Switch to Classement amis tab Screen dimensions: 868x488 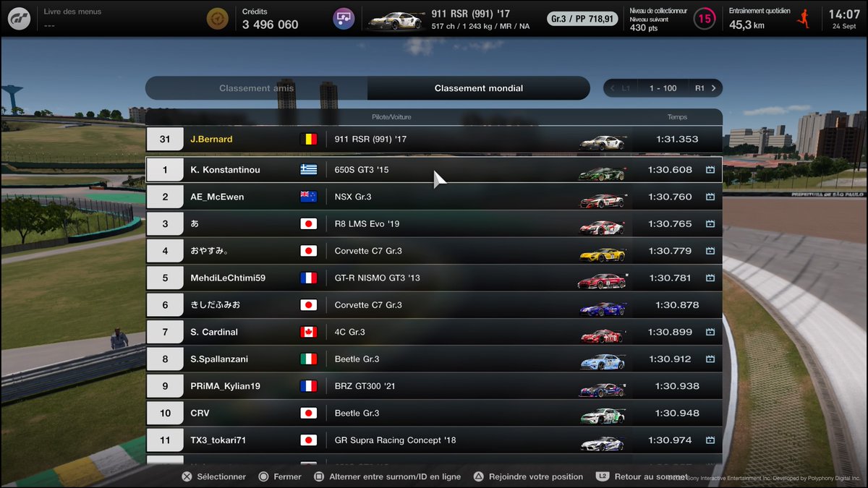coord(256,88)
